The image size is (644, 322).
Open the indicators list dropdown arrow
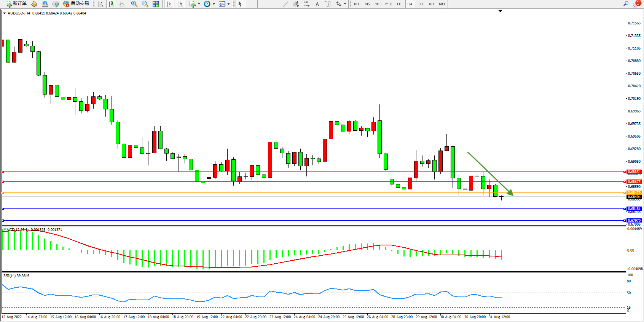tap(199, 4)
